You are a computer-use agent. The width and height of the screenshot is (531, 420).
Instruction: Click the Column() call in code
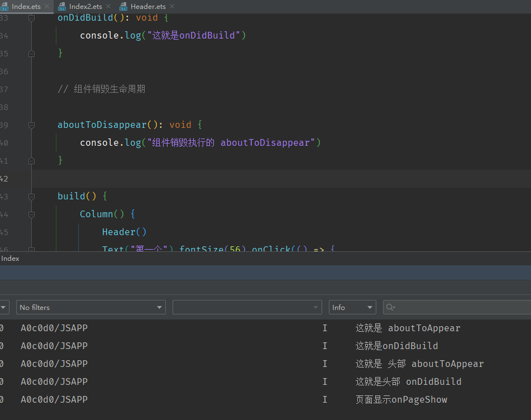(x=102, y=214)
